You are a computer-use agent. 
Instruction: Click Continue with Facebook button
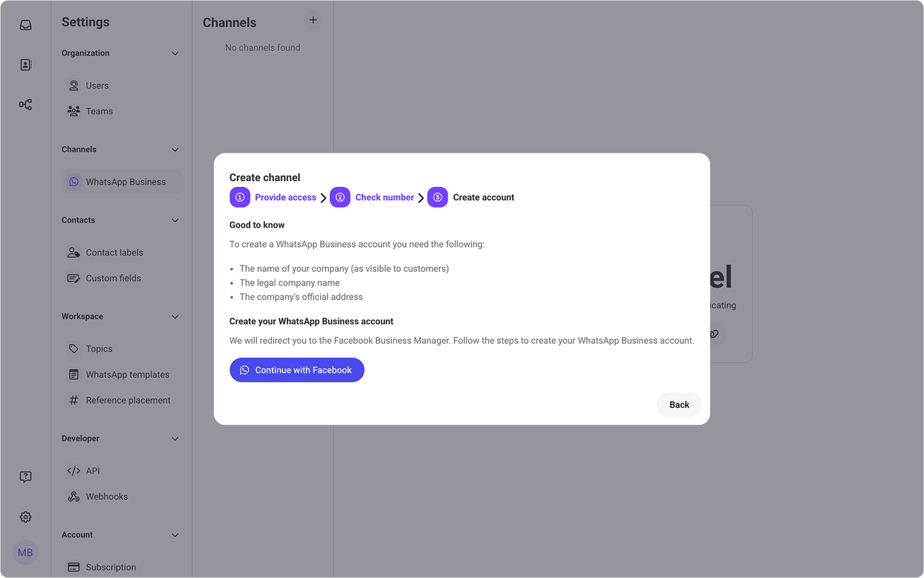(297, 370)
